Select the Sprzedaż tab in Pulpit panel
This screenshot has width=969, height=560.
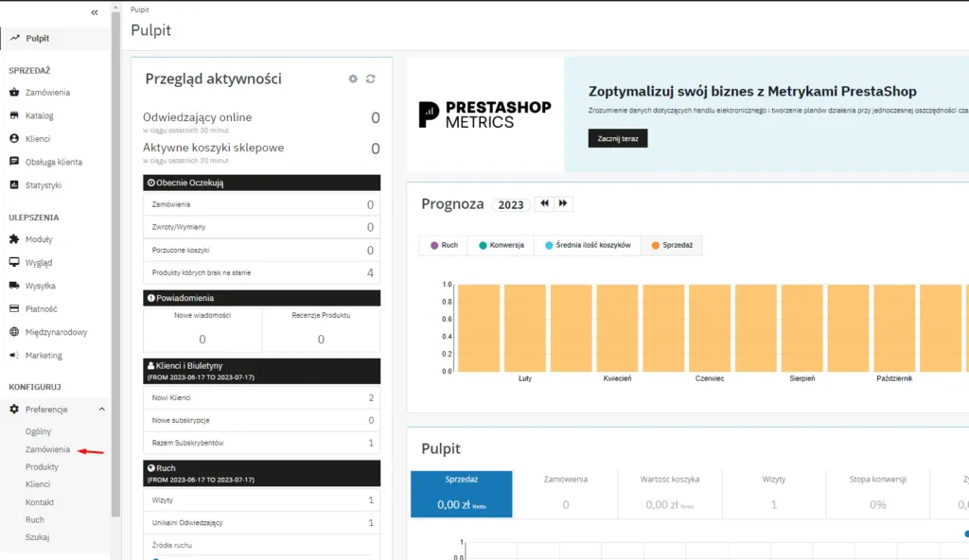coord(461,494)
